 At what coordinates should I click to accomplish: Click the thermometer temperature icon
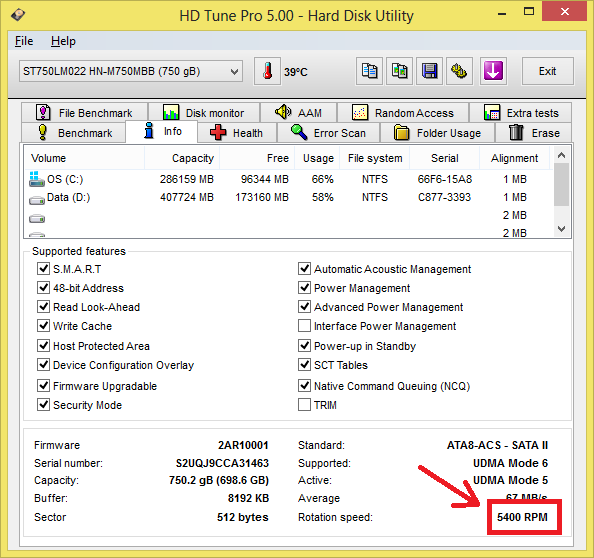(267, 71)
